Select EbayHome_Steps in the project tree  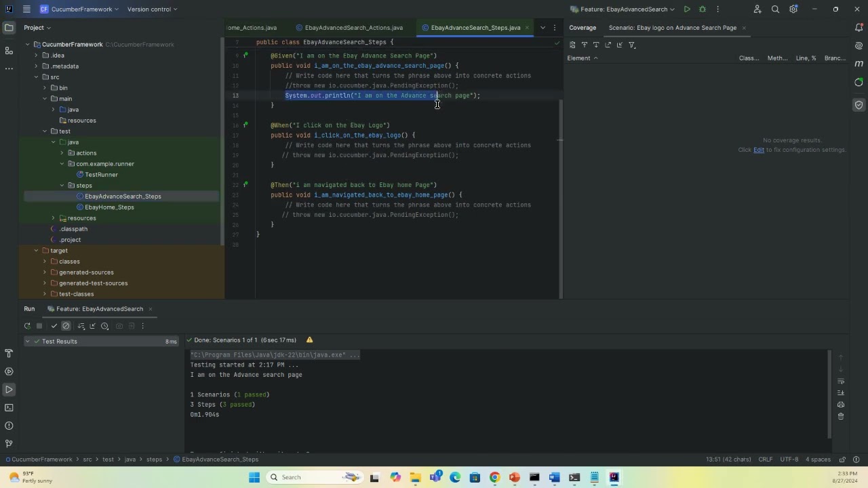coord(105,207)
